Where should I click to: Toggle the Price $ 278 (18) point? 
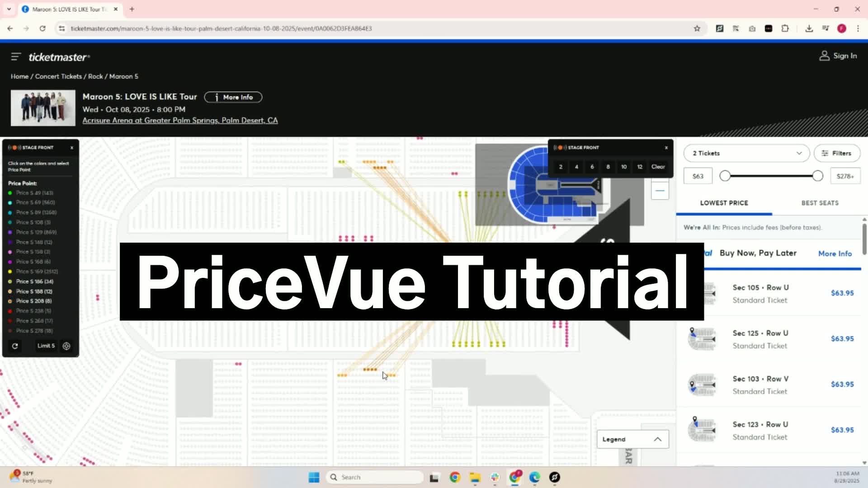31,331
